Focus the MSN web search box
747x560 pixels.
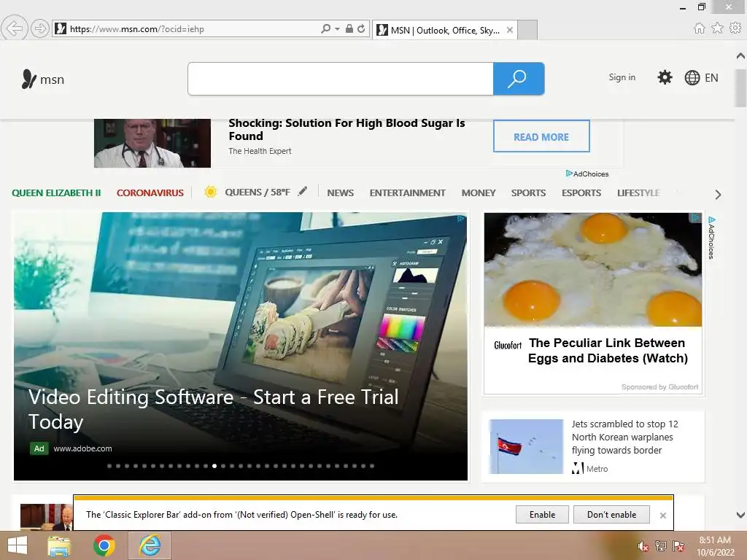(341, 79)
